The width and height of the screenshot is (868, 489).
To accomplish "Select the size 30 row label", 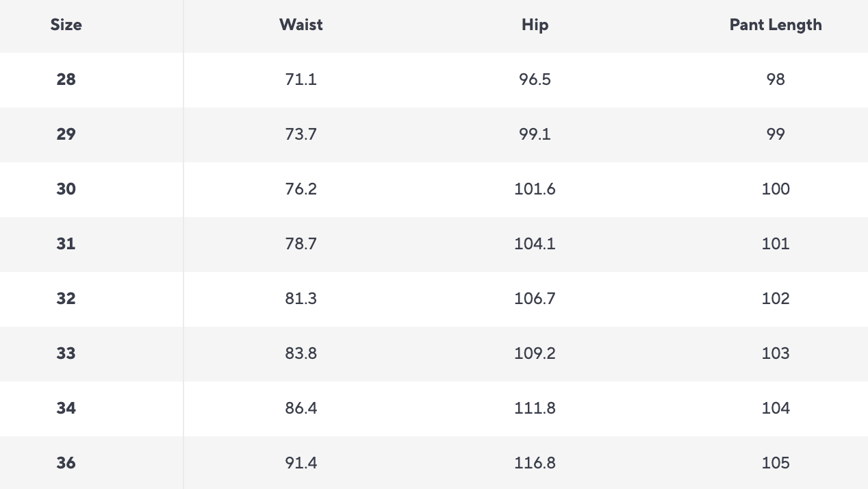I will click(66, 189).
